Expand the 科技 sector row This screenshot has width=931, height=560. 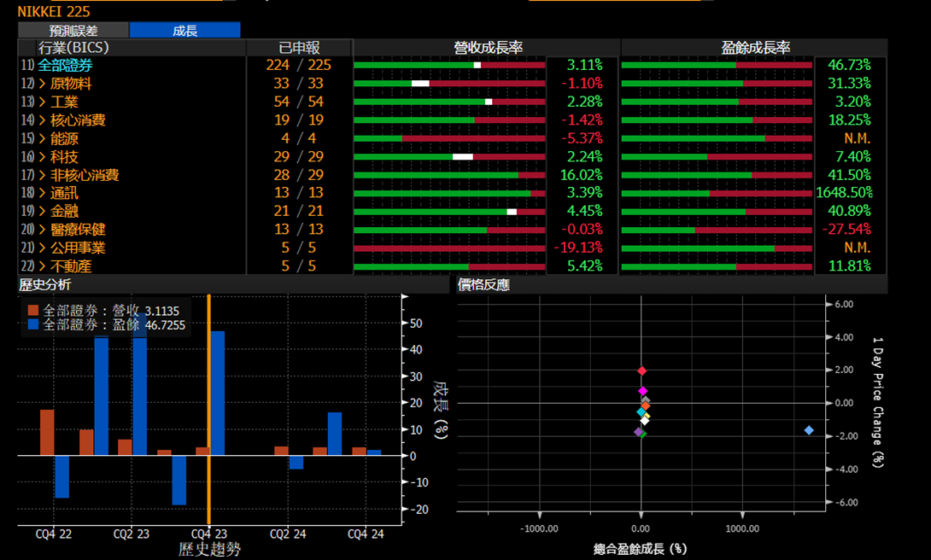[42, 157]
